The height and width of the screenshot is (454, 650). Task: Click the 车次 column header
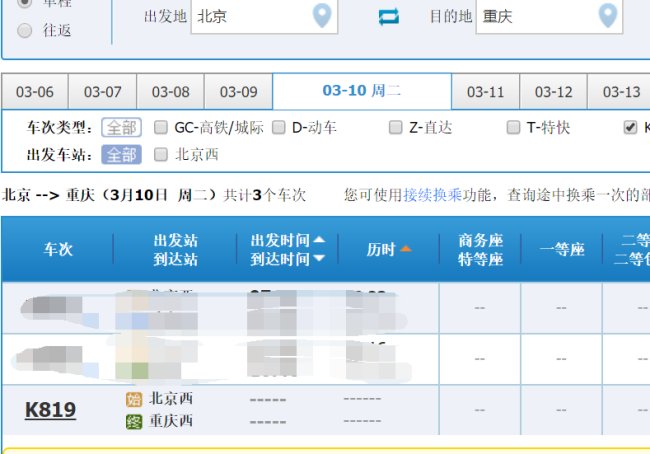tap(58, 249)
